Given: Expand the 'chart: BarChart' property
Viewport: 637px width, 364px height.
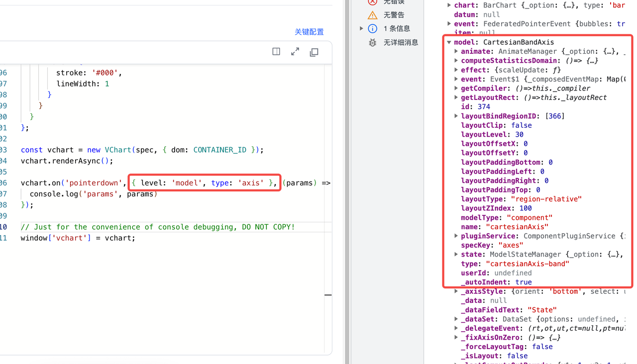Looking at the screenshot, I should [449, 5].
